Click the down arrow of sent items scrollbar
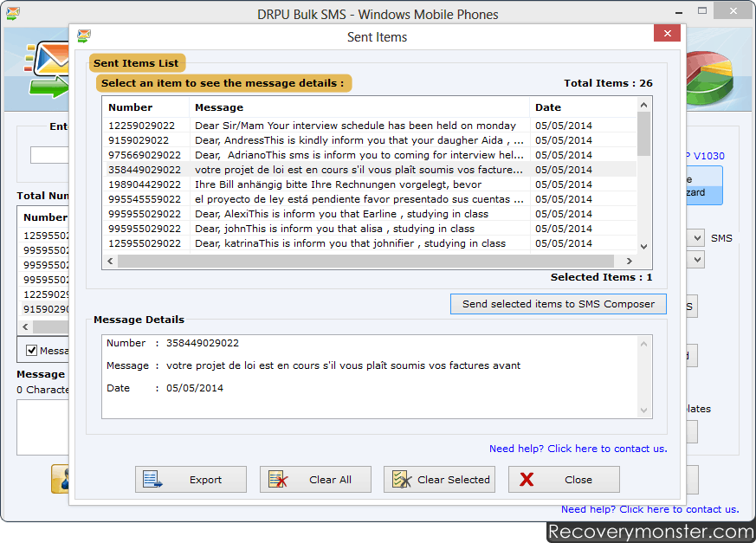Screen dimensions: 756x543 pyautogui.click(x=643, y=246)
